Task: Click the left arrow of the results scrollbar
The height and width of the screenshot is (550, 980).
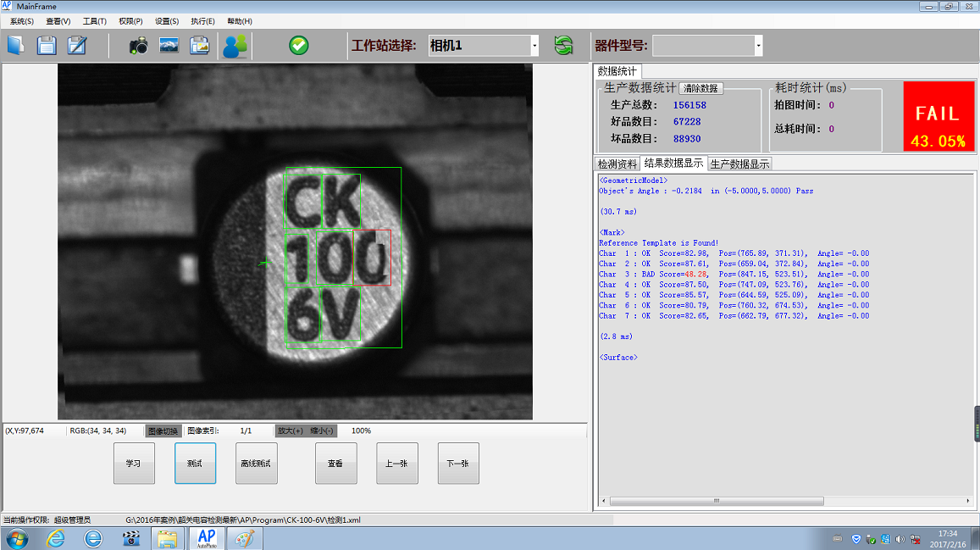Action: [x=604, y=501]
